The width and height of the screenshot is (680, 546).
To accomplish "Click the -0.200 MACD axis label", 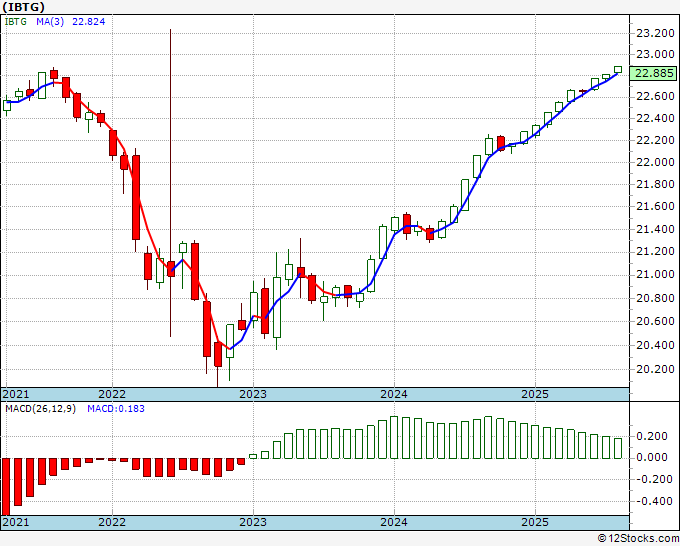I will point(652,479).
